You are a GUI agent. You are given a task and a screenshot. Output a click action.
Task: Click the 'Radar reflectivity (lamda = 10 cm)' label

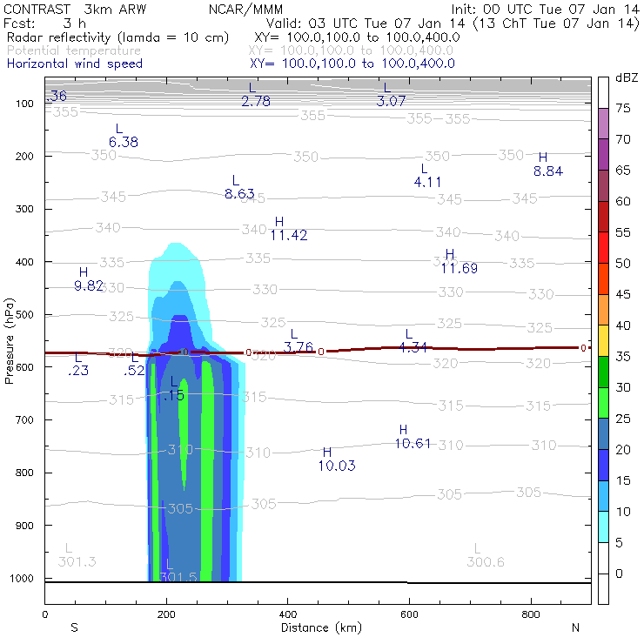(117, 37)
